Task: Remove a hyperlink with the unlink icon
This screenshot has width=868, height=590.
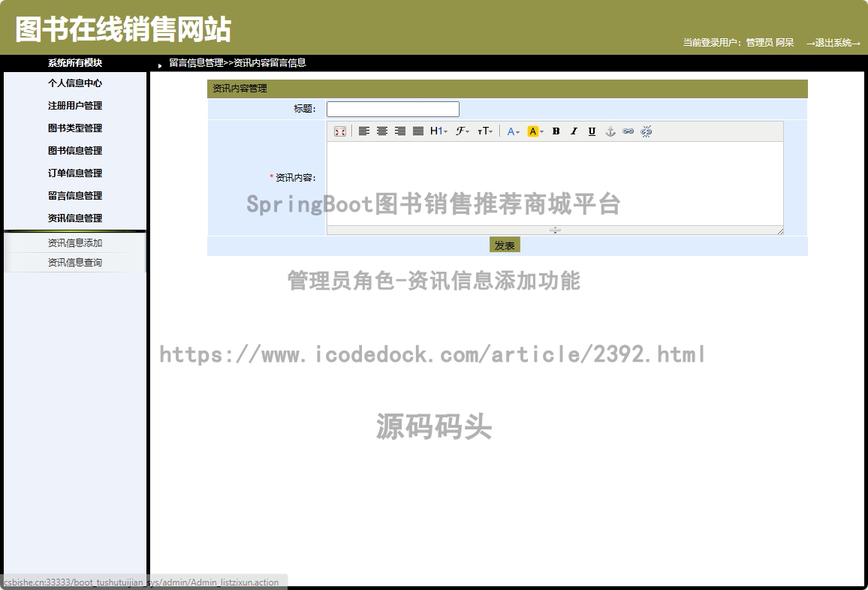Action: coord(646,131)
